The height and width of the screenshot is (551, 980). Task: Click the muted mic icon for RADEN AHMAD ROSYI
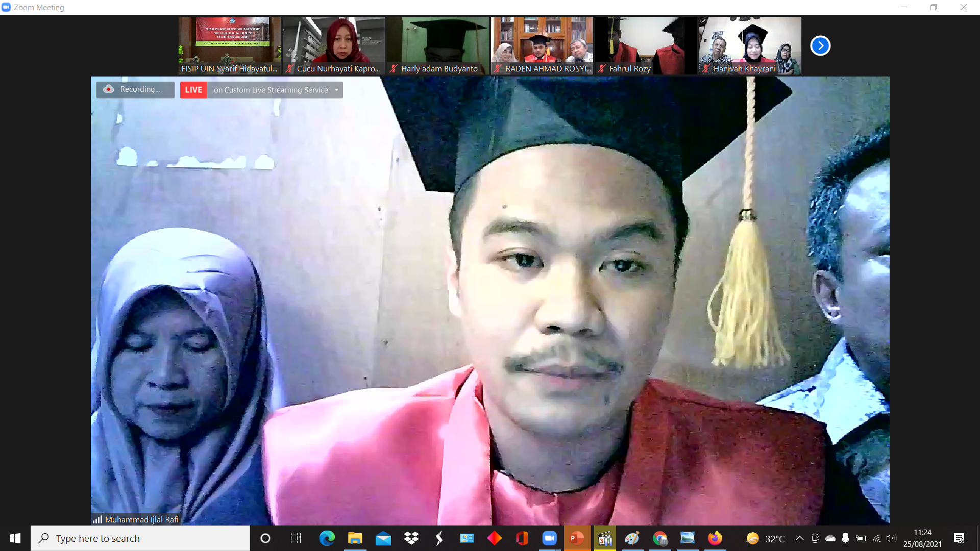coord(498,68)
